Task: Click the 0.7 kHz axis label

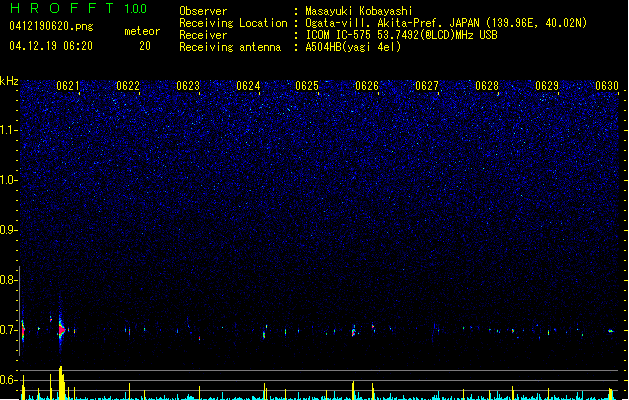Action: click(9, 330)
